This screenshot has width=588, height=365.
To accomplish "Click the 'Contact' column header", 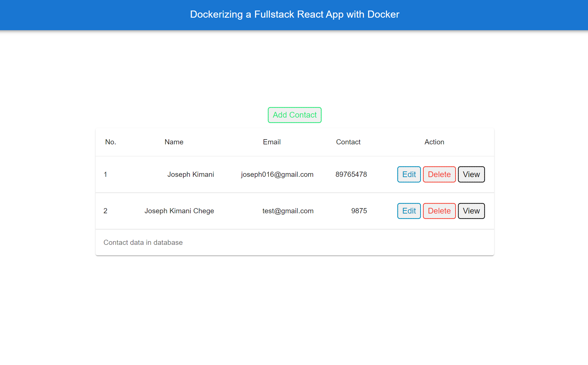I will [x=348, y=142].
